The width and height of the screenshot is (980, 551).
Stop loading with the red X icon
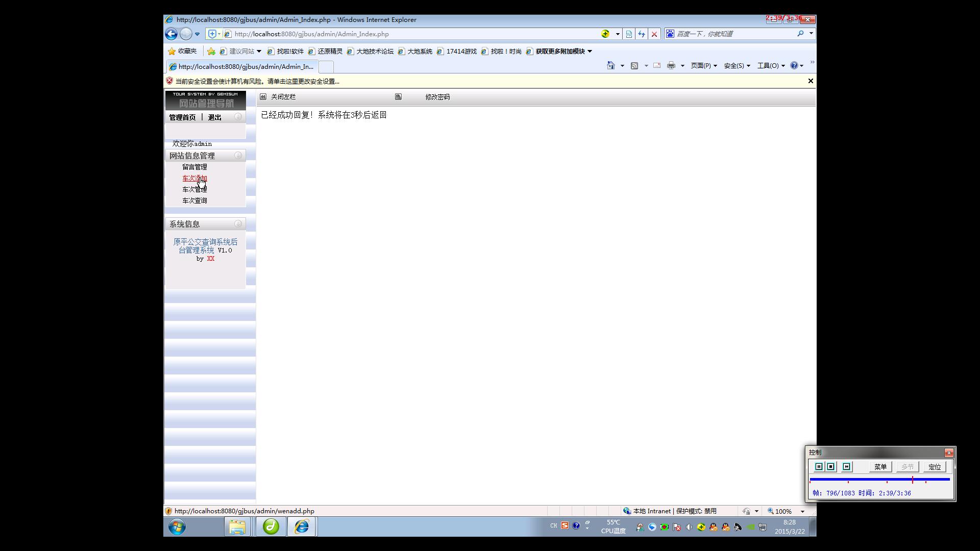[654, 34]
